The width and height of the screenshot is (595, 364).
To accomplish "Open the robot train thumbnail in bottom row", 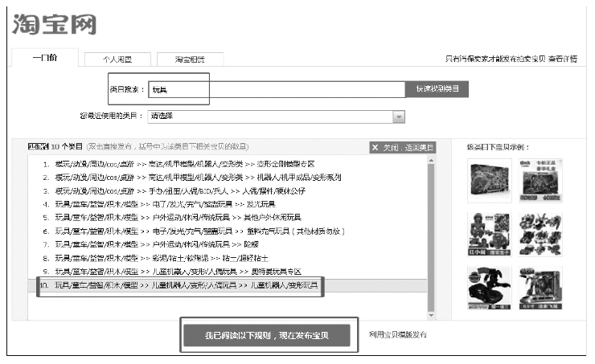I will coord(540,288).
